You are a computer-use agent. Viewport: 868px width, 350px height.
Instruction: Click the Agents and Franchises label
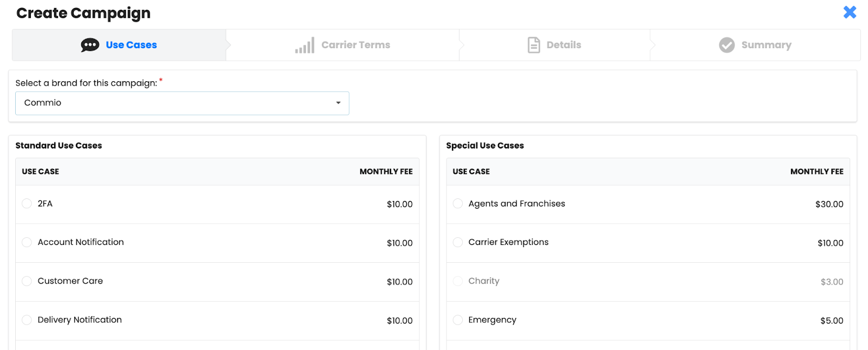pos(516,204)
